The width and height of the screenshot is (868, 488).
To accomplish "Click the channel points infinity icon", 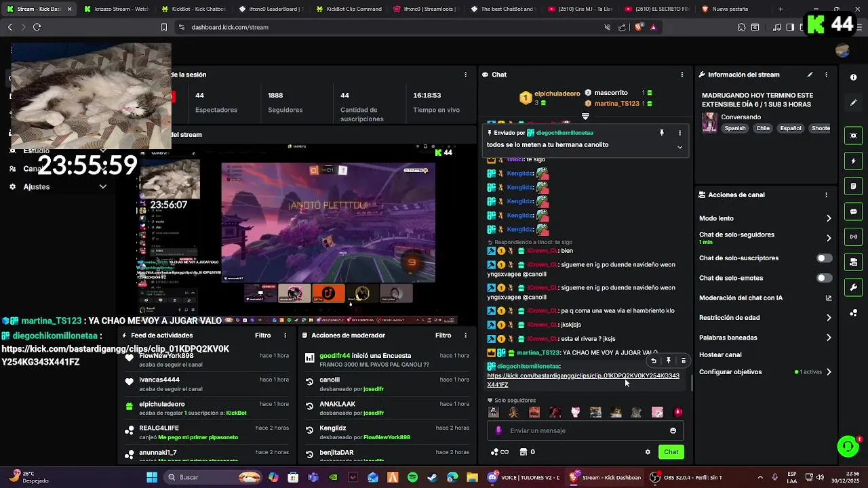I will point(500,452).
